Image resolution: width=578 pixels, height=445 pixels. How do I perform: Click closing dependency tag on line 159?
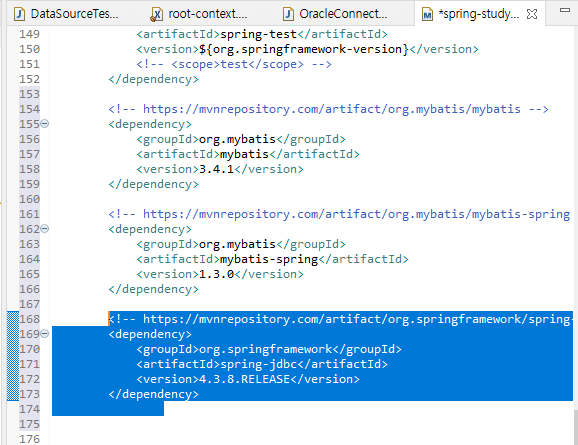pyautogui.click(x=153, y=184)
